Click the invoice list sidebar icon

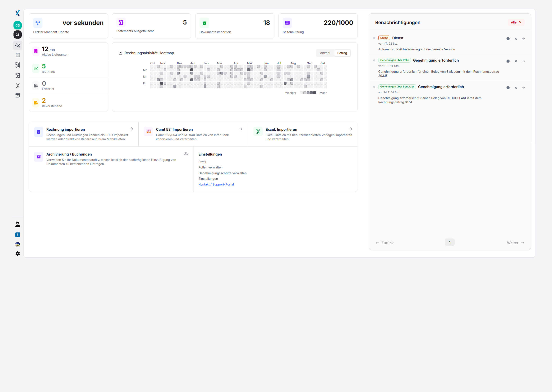[18, 55]
